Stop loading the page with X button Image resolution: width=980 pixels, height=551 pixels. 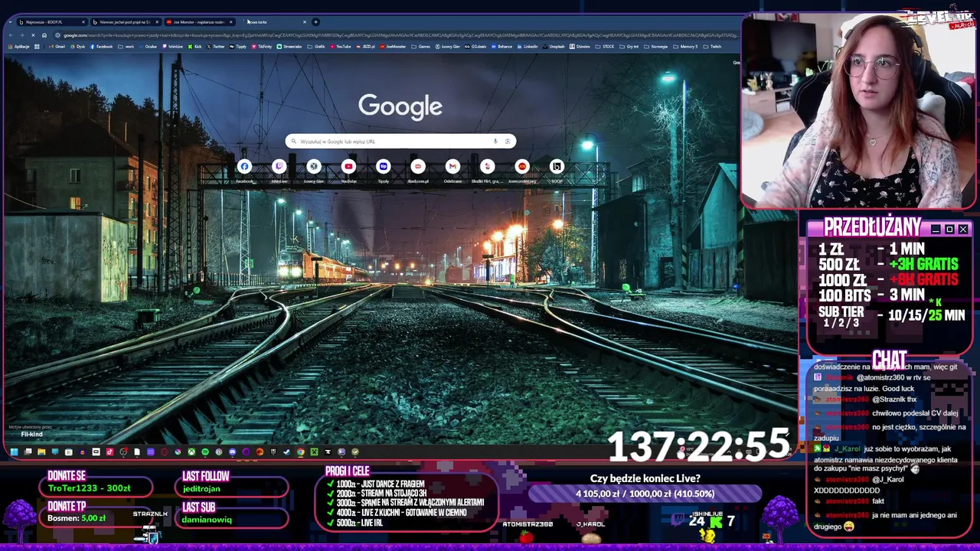33,35
